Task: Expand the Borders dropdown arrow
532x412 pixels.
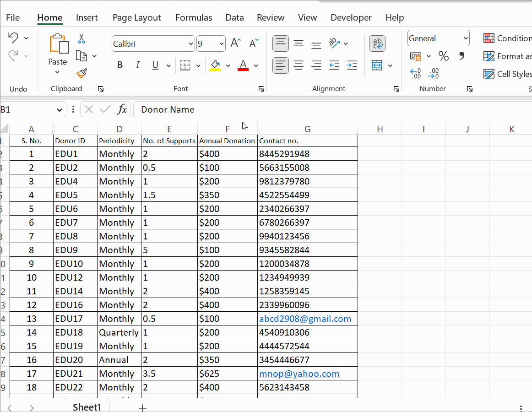Action: click(198, 65)
